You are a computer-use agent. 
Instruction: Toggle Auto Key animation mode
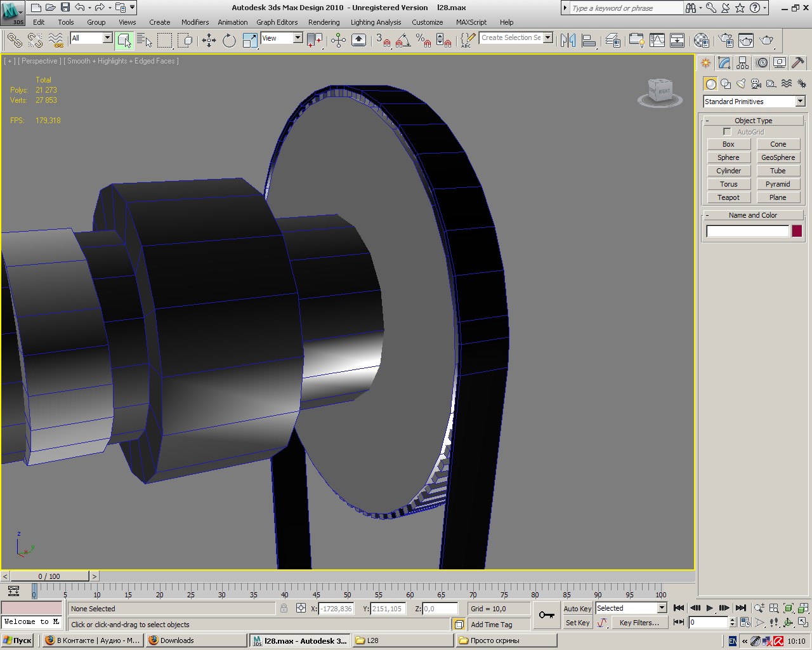tap(577, 608)
